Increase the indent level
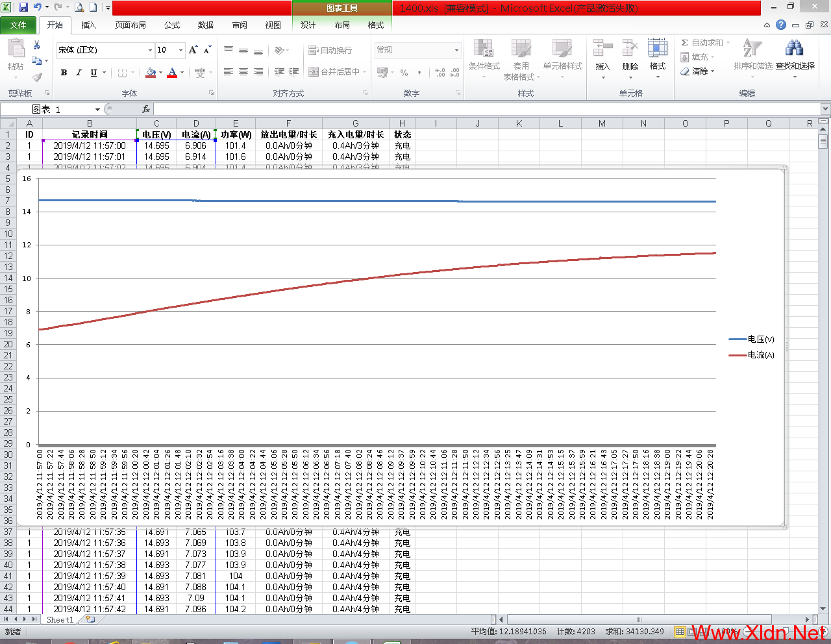 [294, 72]
